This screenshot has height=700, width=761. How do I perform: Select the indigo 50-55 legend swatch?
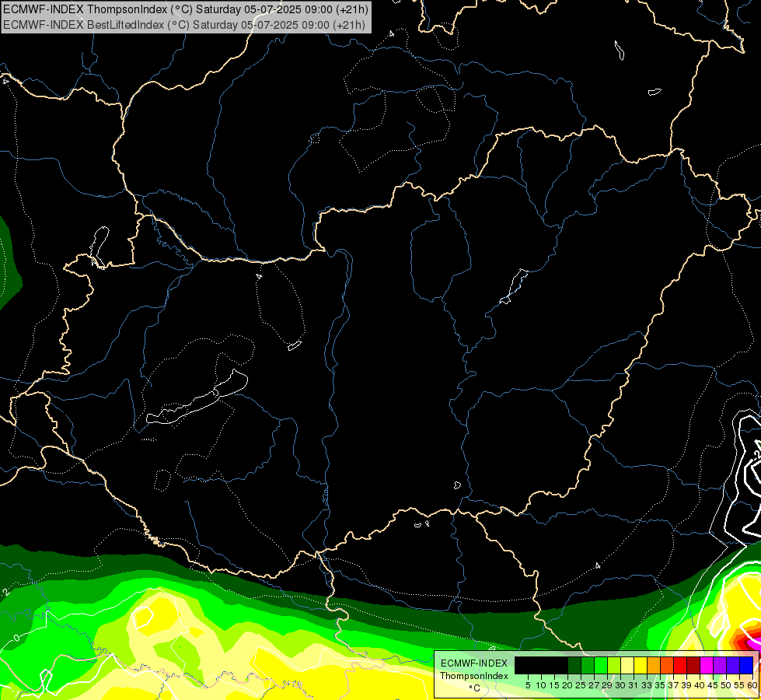733,665
